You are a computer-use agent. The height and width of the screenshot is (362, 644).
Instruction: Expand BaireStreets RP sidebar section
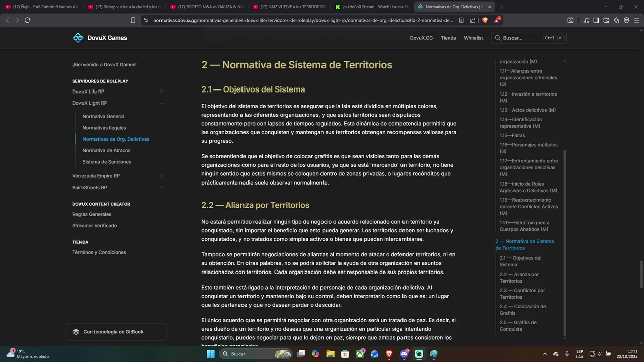(162, 188)
